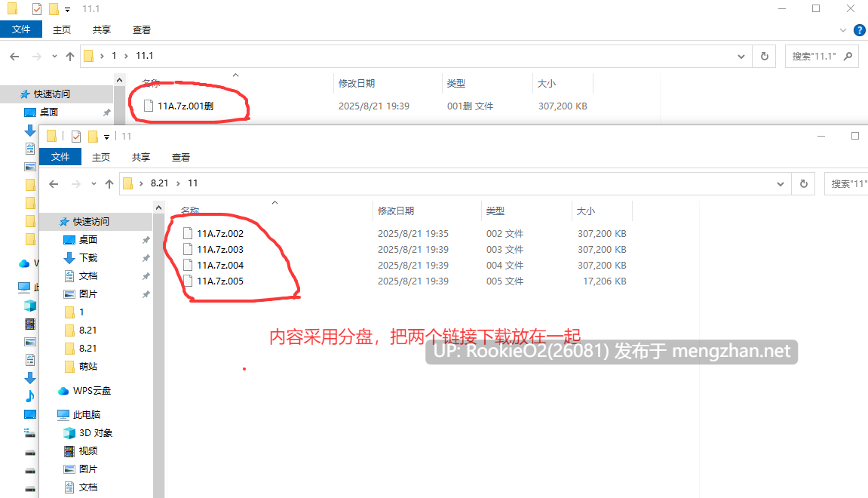The width and height of the screenshot is (868, 498).
Task: Open quick access toolbar dropdown in the 11.1 window
Action: [67, 9]
